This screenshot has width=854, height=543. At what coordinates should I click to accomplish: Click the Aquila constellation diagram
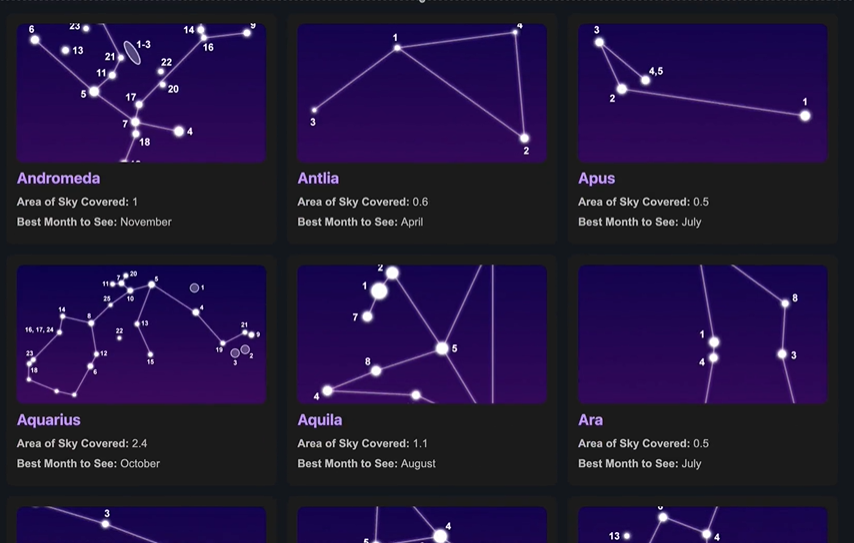pyautogui.click(x=422, y=334)
